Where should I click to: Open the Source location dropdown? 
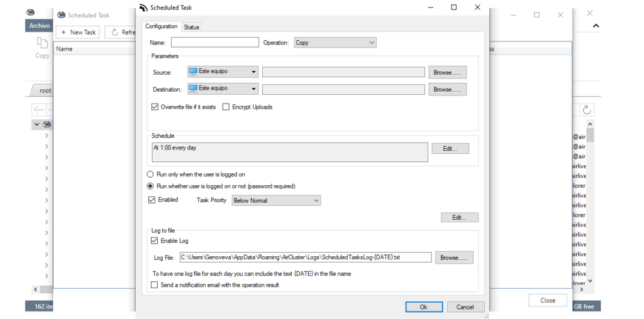coord(223,72)
